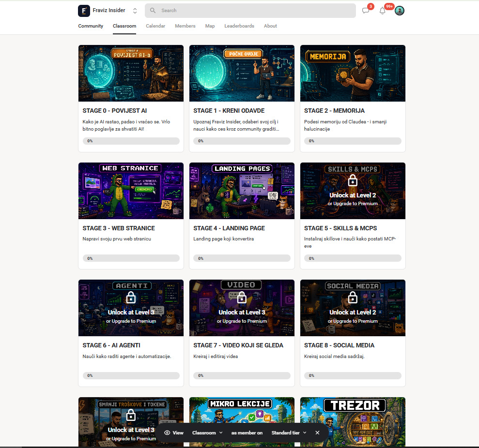This screenshot has height=448, width=479.
Task: Click the Povijest AI-a course thumbnail
Action: click(x=131, y=73)
